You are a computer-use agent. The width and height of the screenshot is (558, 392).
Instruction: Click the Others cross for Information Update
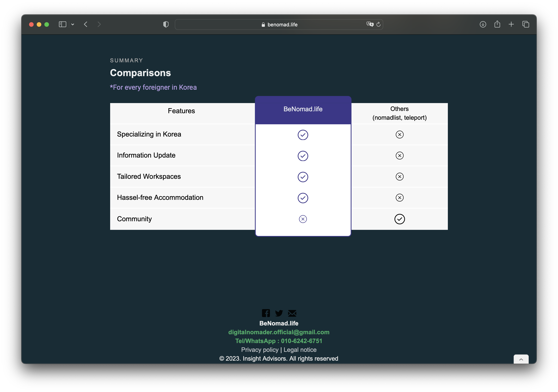[x=399, y=155]
